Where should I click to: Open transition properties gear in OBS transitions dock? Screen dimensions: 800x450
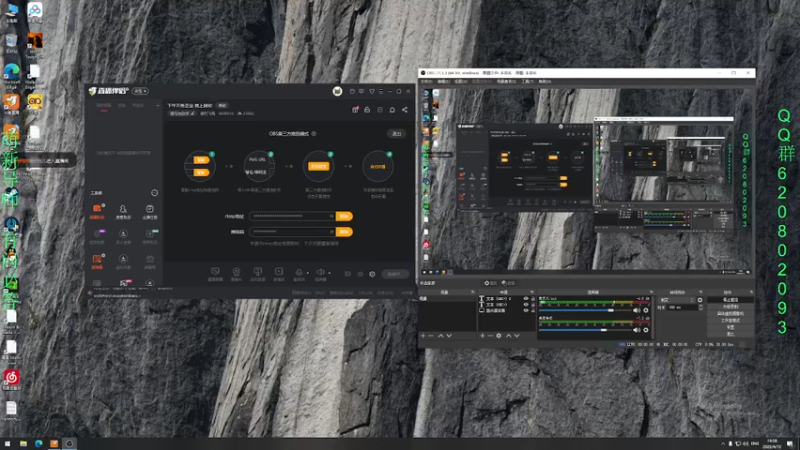[x=700, y=300]
